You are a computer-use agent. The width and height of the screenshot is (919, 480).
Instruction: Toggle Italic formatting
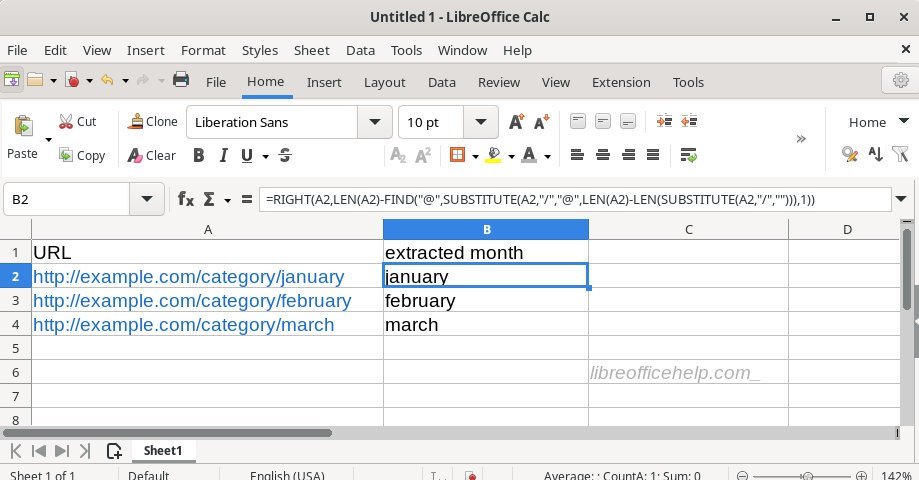[x=223, y=155]
